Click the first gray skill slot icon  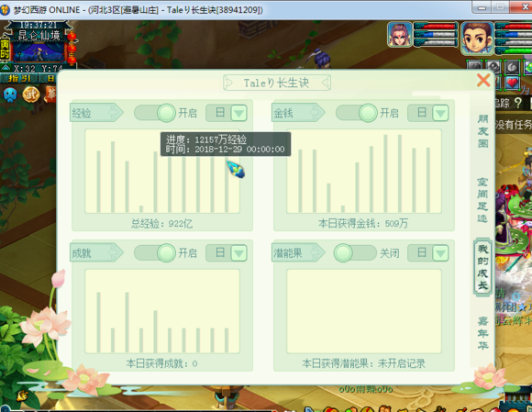pyautogui.click(x=474, y=67)
